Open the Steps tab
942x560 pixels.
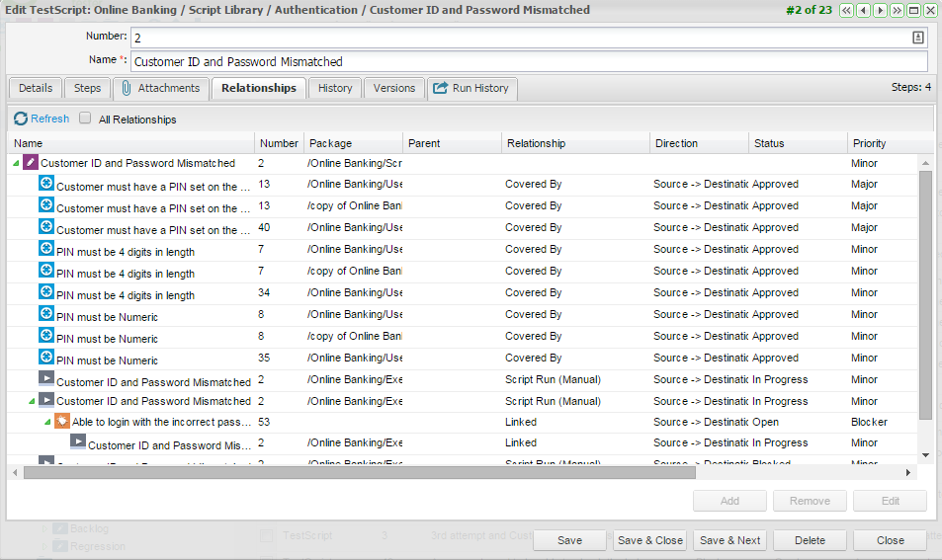pos(87,88)
